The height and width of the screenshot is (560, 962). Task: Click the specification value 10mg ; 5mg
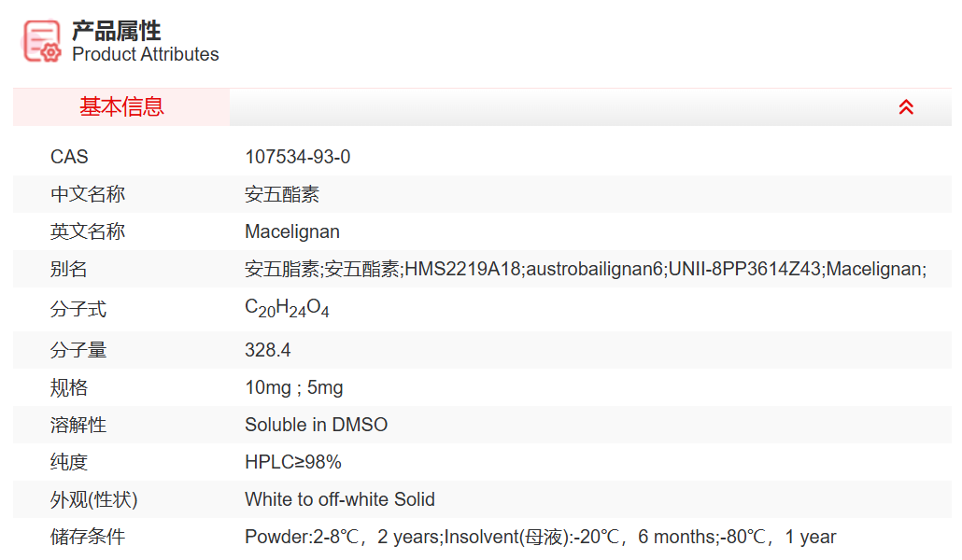coord(293,387)
